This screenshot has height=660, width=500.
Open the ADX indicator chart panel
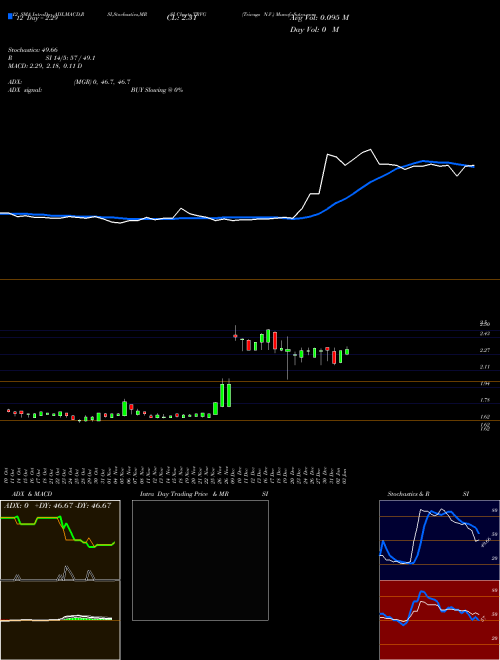point(60,540)
